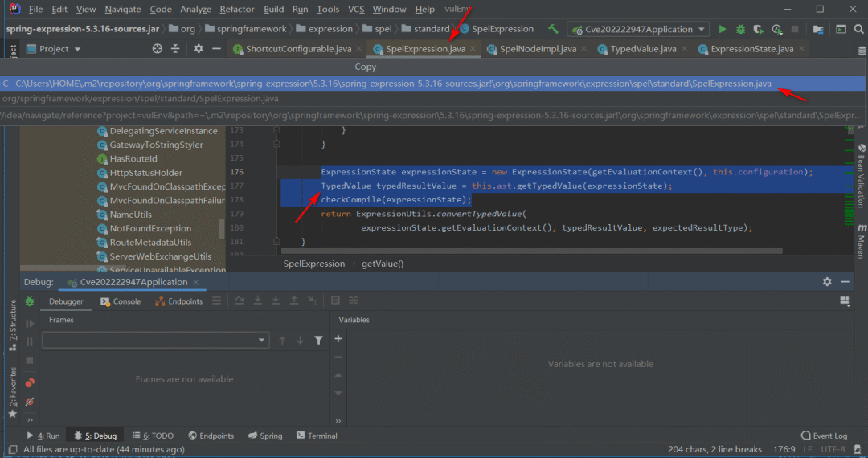The height and width of the screenshot is (458, 868).
Task: Build project with the hammer icon
Action: tap(553, 29)
